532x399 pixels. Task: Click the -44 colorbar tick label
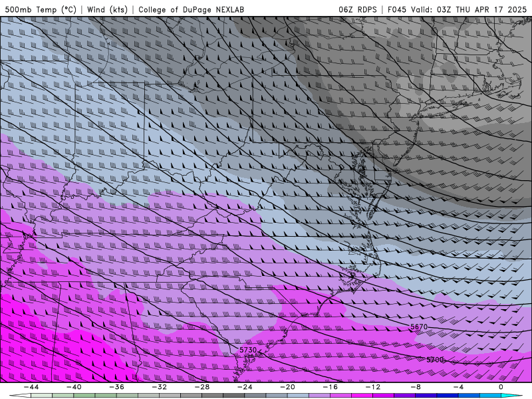pyautogui.click(x=31, y=387)
